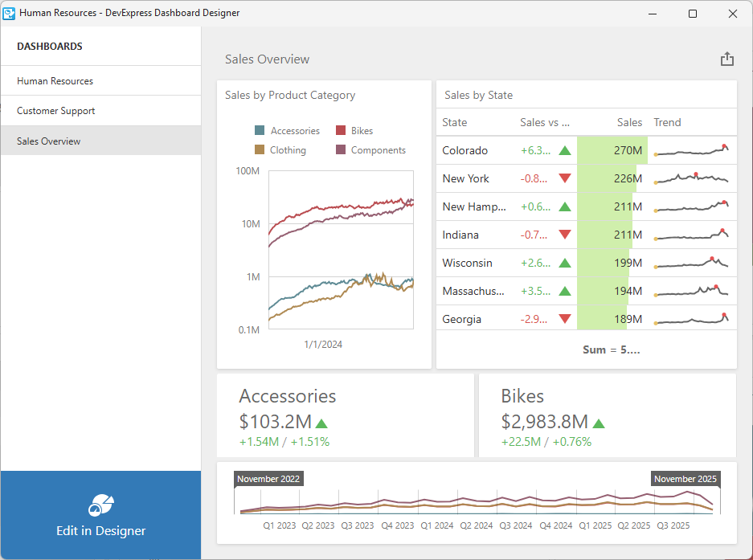Click the red decrease indicator on the Georgia row

click(x=565, y=319)
